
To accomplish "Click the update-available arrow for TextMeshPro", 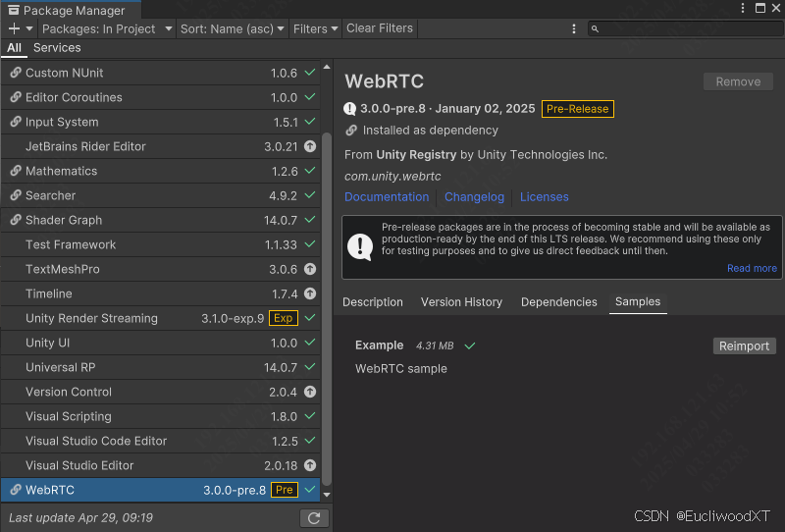I will click(x=310, y=269).
